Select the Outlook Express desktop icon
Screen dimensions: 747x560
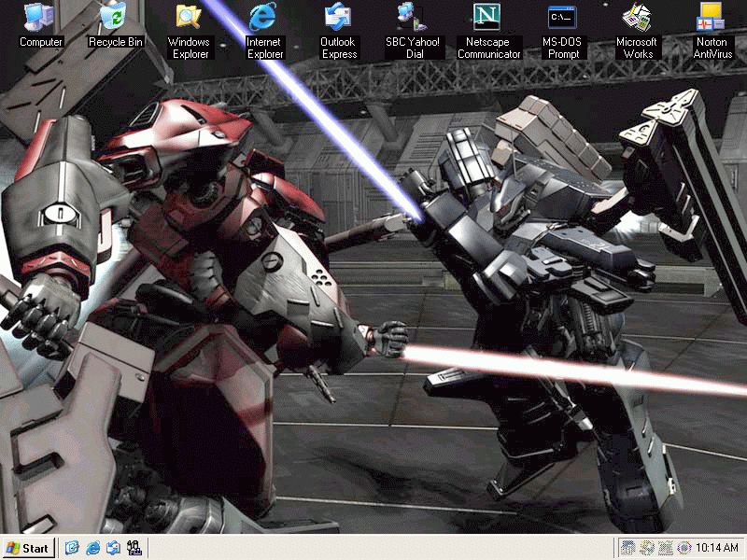click(338, 17)
